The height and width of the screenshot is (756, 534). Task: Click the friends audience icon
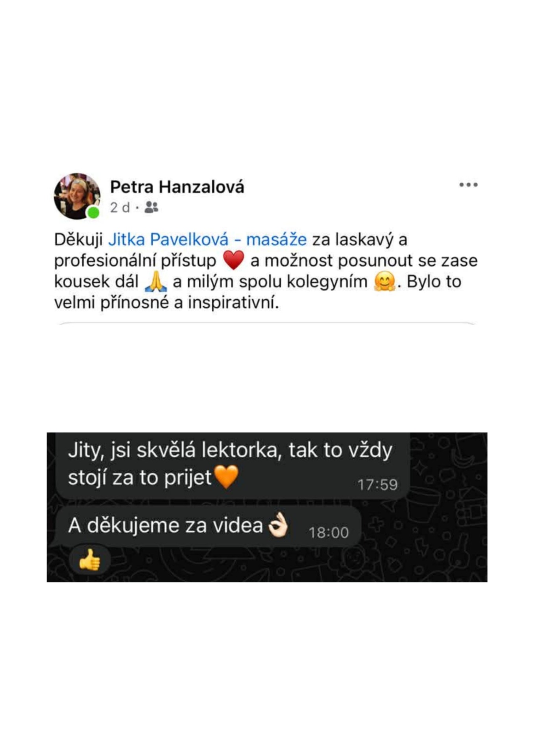(x=151, y=207)
